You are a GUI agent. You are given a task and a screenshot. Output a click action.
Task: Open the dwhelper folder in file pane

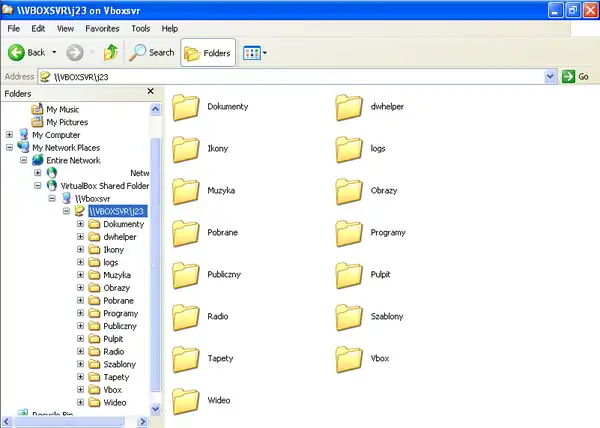point(349,106)
